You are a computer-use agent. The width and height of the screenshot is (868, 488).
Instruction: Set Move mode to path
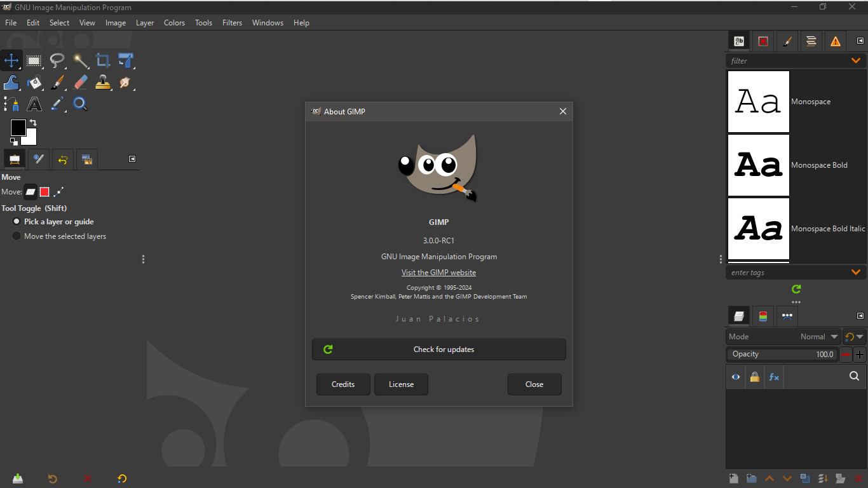tap(58, 191)
